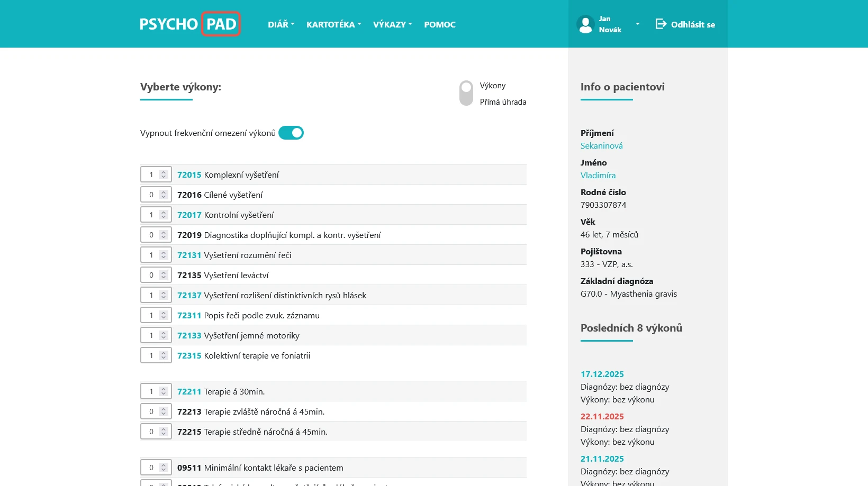Click the PsychoPad logo
The width and height of the screenshot is (868, 486).
point(189,24)
